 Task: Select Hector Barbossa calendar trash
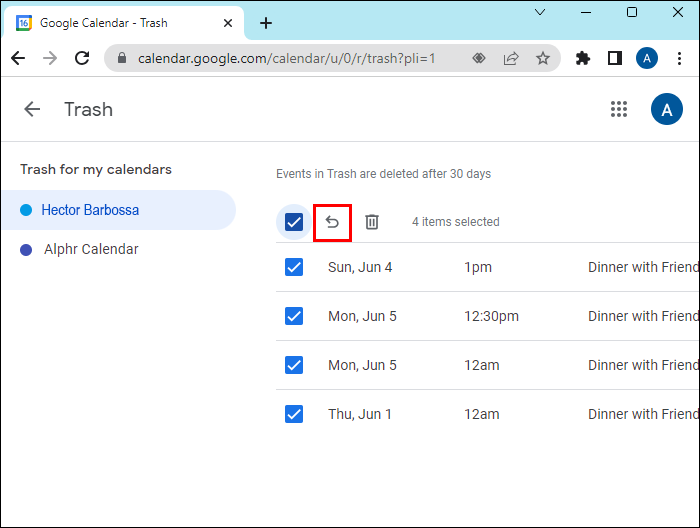[90, 210]
